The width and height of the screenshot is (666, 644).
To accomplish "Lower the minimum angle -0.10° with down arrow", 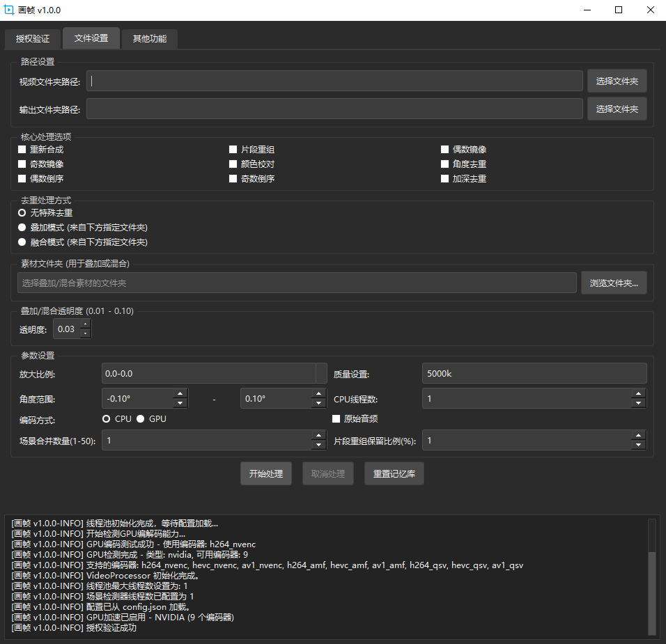I will [x=180, y=403].
